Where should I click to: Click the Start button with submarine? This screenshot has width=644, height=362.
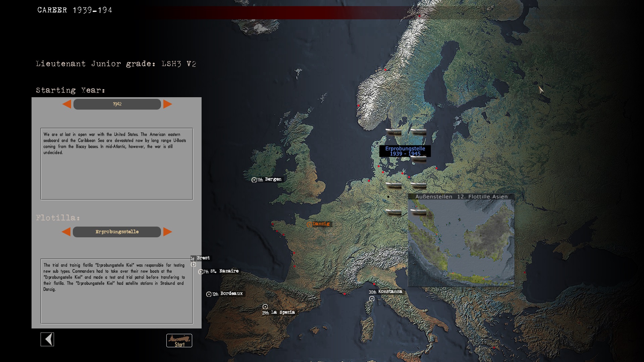179,341
